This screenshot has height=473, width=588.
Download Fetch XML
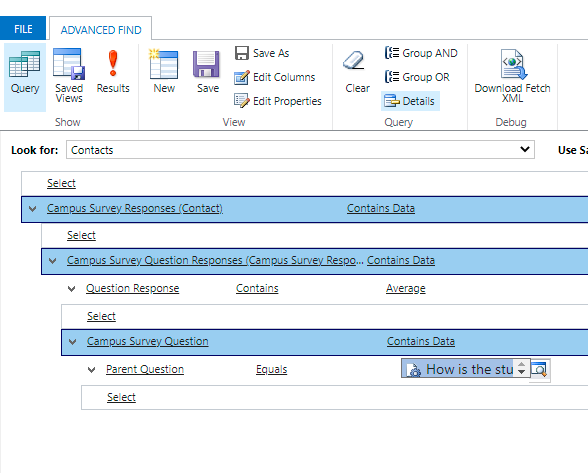point(512,76)
